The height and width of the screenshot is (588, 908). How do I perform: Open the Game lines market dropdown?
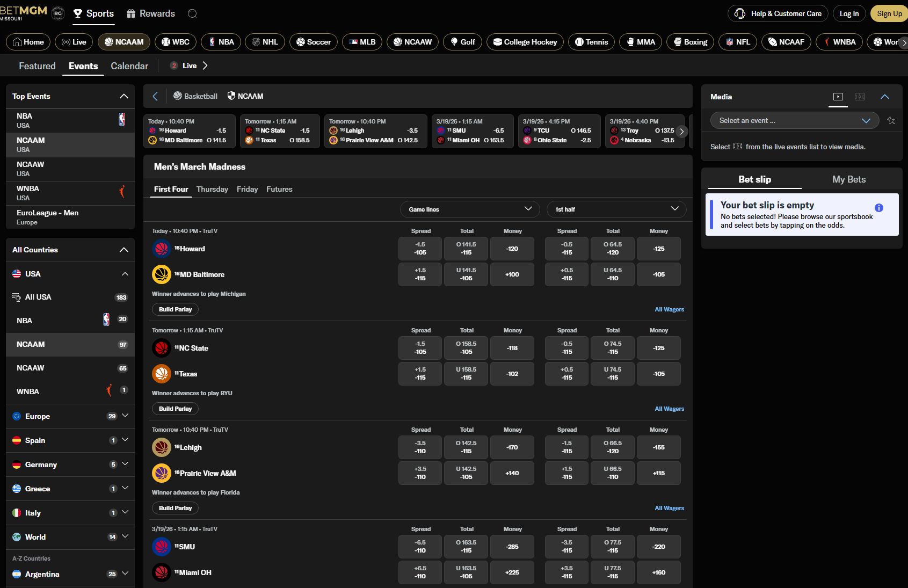469,209
